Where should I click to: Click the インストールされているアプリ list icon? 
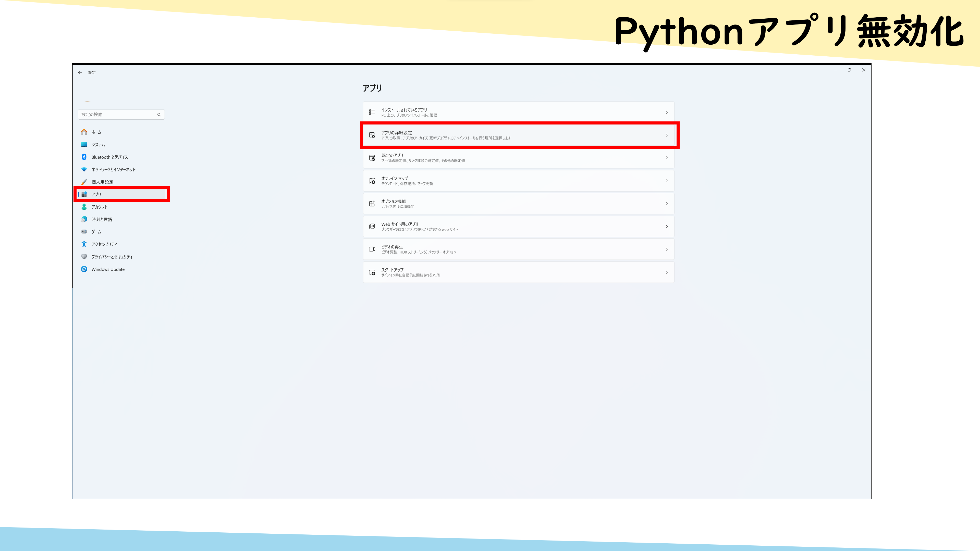click(372, 112)
